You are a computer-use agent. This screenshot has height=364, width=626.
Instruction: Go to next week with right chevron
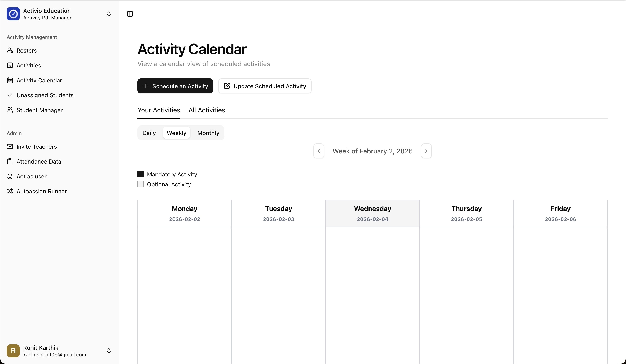(x=426, y=151)
